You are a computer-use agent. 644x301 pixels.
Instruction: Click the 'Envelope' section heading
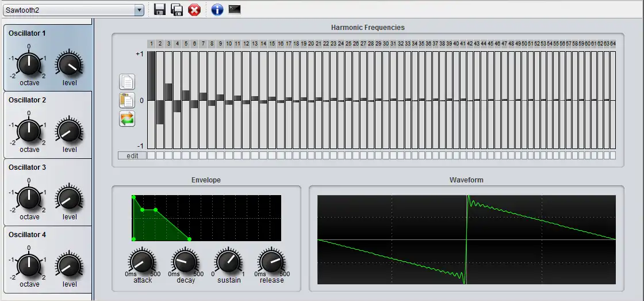[206, 180]
